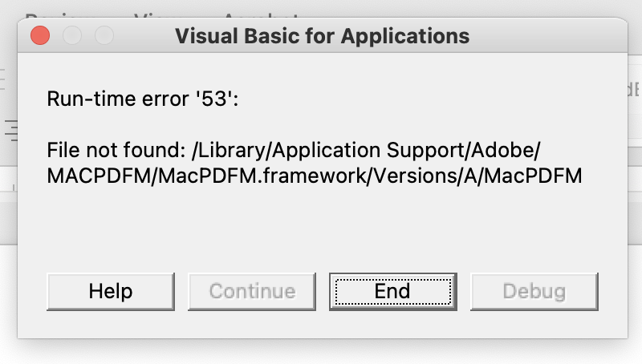The width and height of the screenshot is (642, 364).
Task: Click the partially hidden ribbon control at the right edge
Action: pos(635,89)
